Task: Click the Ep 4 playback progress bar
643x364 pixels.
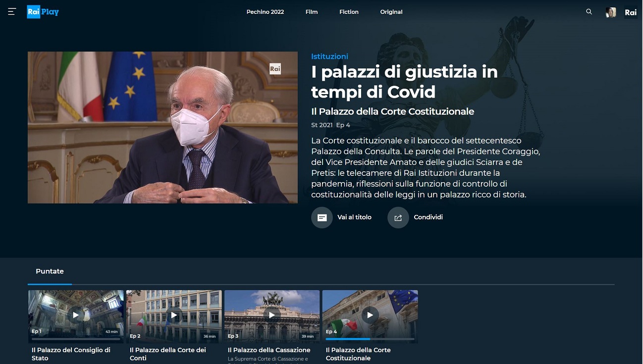Action: 370,340
